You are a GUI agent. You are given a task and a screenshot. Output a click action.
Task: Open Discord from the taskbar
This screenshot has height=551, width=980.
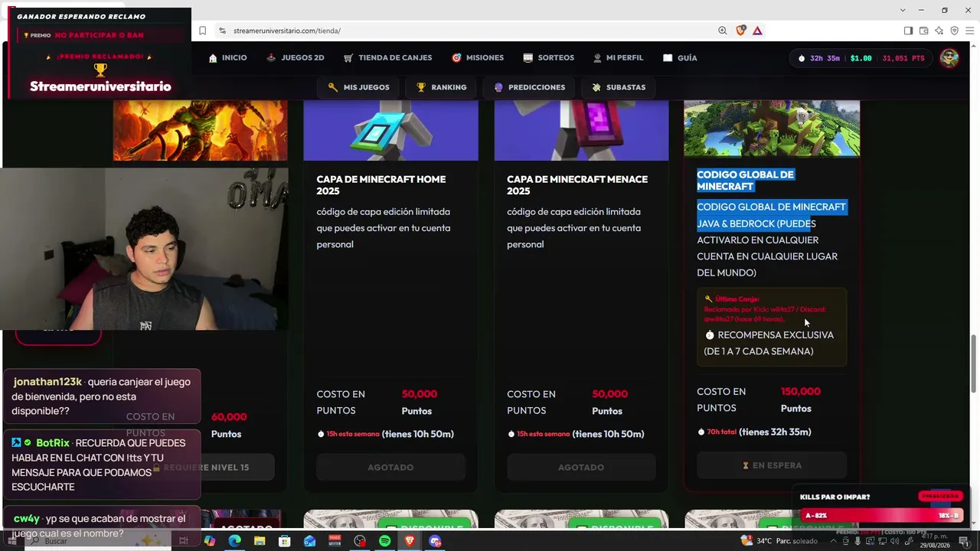click(436, 541)
